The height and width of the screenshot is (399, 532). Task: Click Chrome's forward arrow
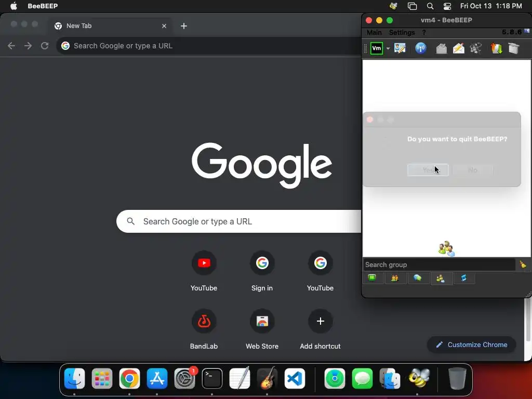tap(28, 46)
